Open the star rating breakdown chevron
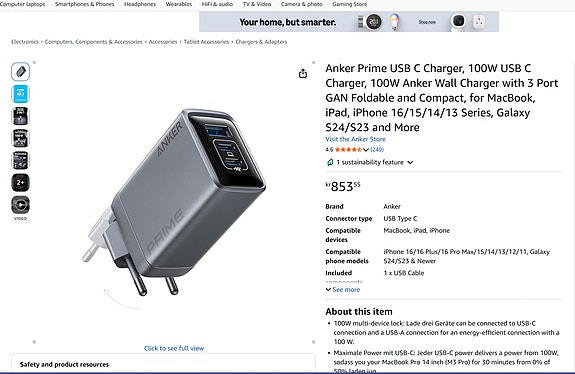The width and height of the screenshot is (575, 374). coord(366,150)
